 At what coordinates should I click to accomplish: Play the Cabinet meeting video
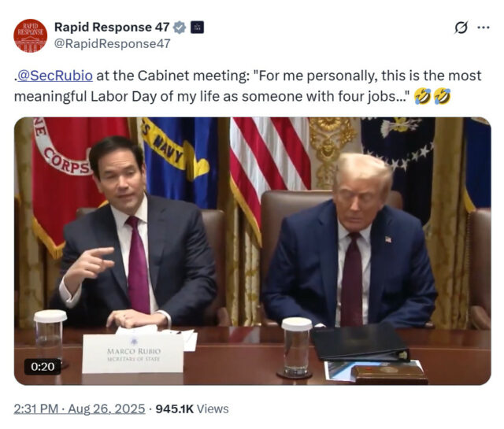(252, 251)
